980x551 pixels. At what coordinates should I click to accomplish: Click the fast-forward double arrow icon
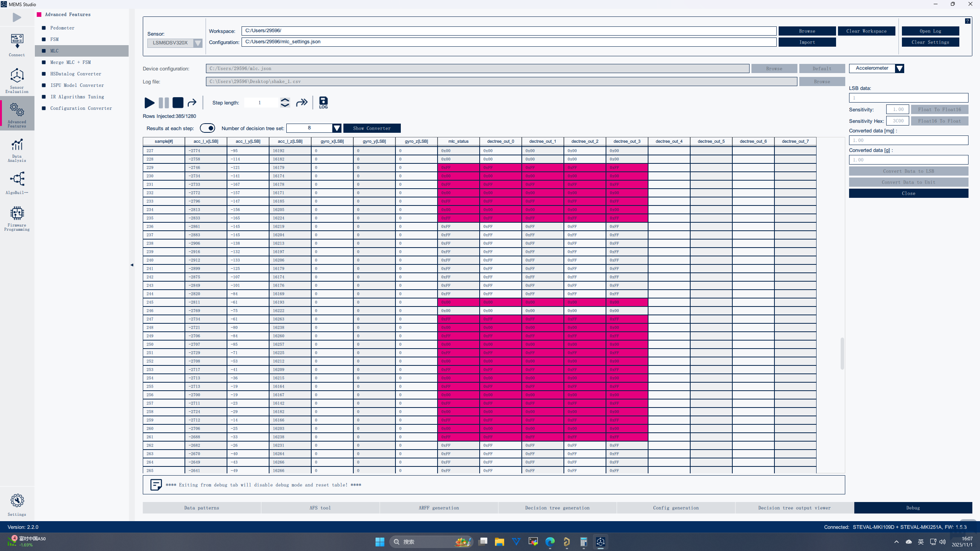click(302, 103)
